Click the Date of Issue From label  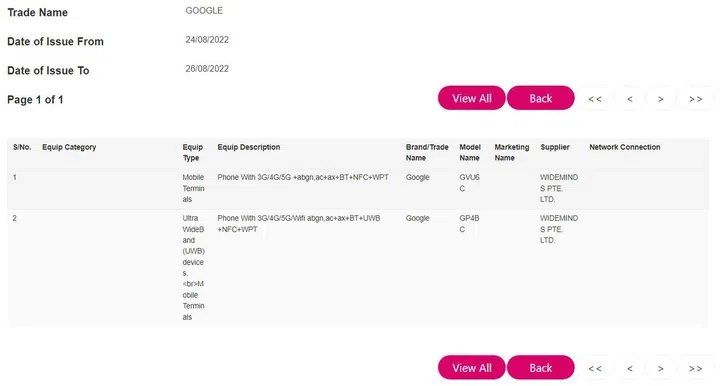[55, 41]
